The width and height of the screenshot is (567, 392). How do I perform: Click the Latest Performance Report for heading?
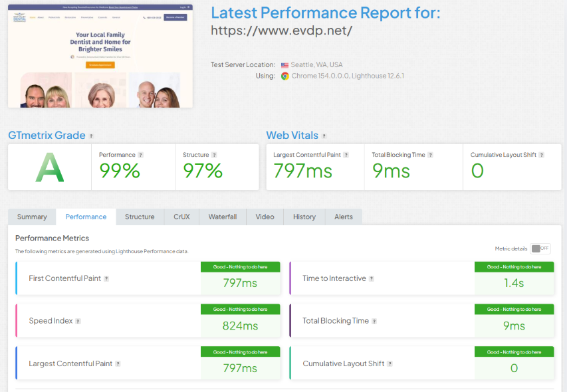pyautogui.click(x=326, y=13)
